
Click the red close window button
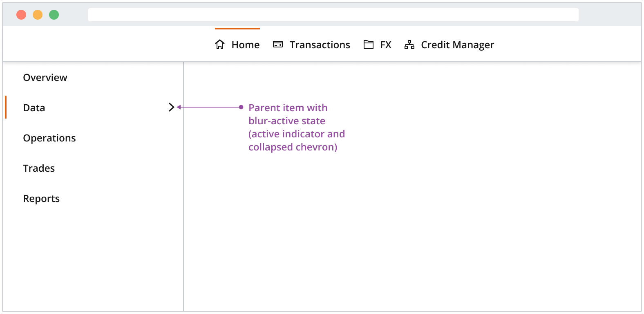pyautogui.click(x=21, y=15)
